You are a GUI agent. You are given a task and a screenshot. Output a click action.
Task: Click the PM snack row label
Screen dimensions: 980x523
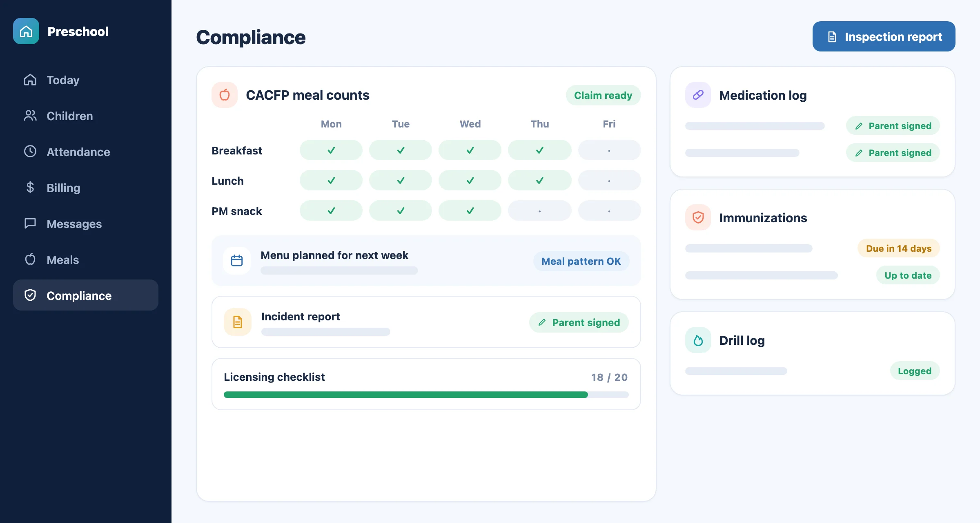coord(237,211)
